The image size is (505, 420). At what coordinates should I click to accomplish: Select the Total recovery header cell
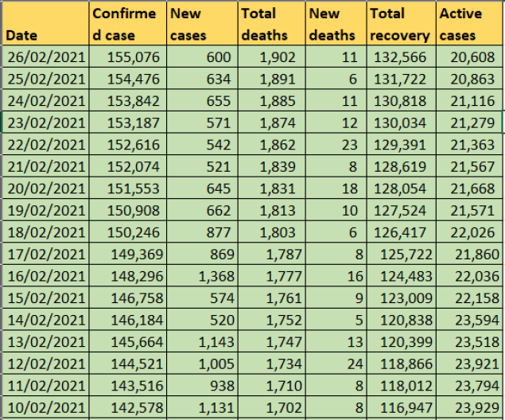(x=400, y=25)
